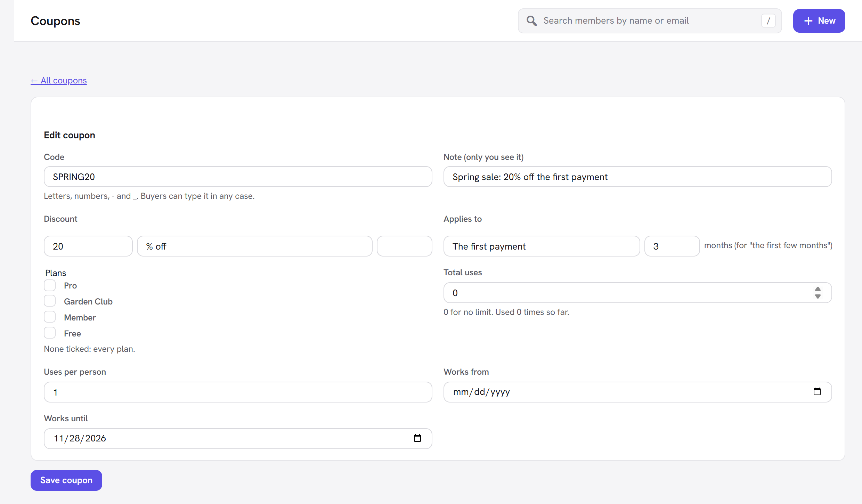Click the Pro plan label
Screen dimensions: 862x504
tap(71, 286)
